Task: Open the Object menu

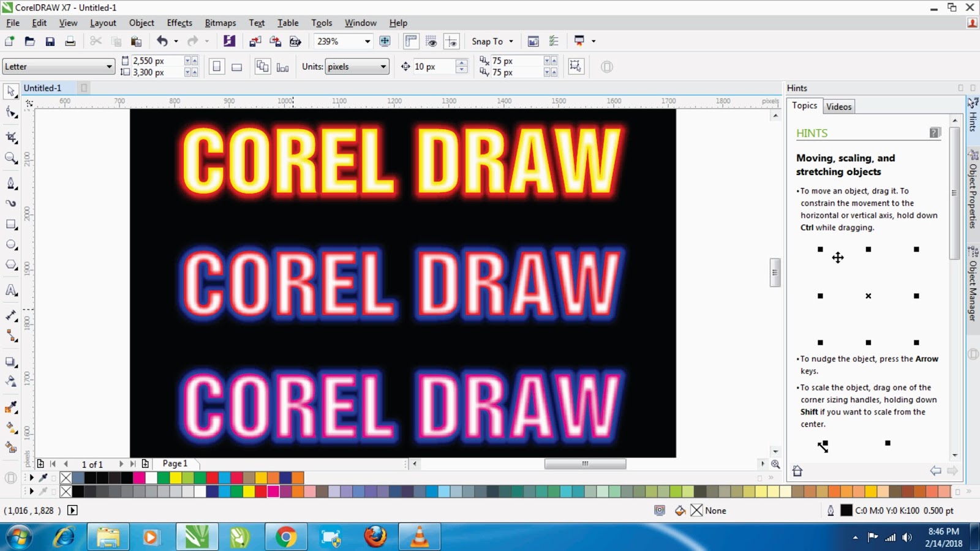Action: click(x=141, y=23)
